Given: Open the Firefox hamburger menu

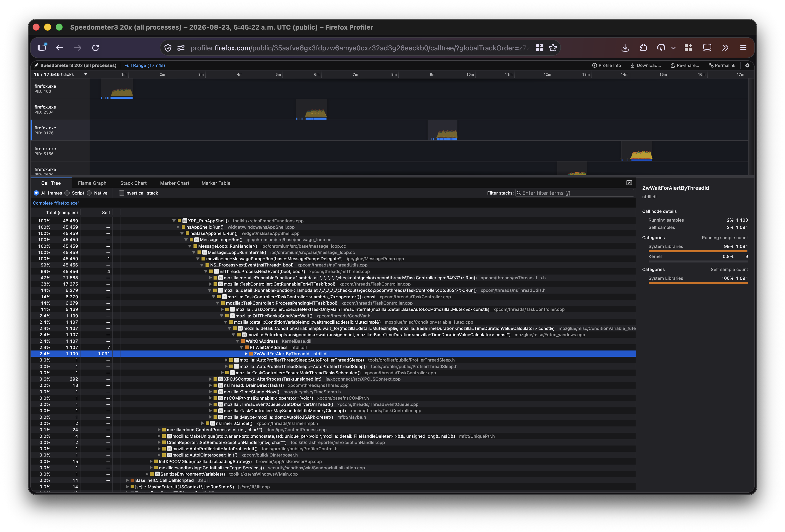Looking at the screenshot, I should [743, 48].
